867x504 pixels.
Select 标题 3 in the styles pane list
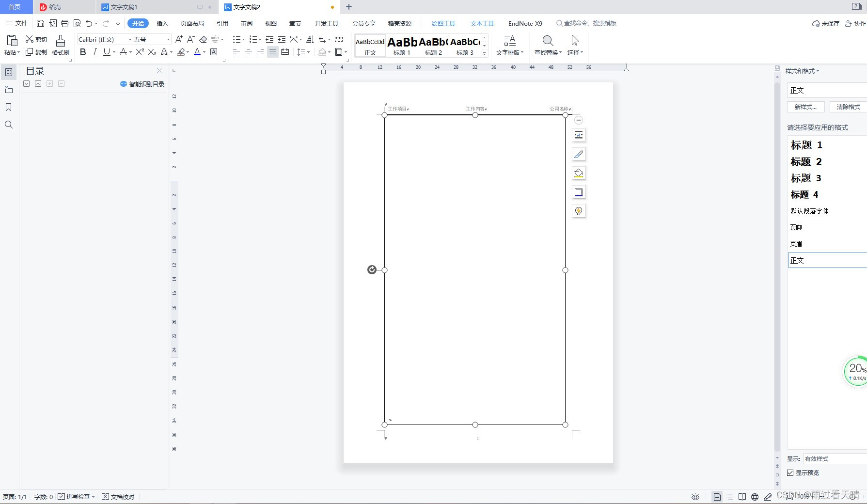806,178
